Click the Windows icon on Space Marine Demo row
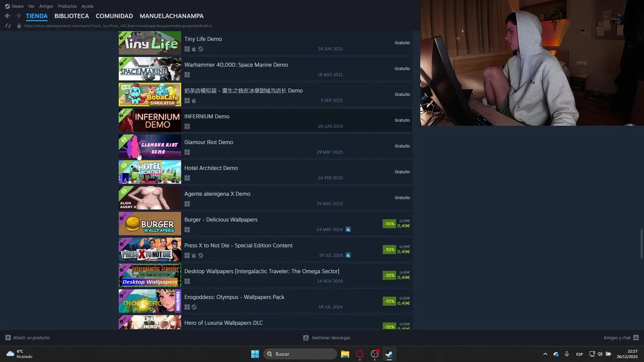Viewport: 644px width, 362px height. click(x=187, y=75)
